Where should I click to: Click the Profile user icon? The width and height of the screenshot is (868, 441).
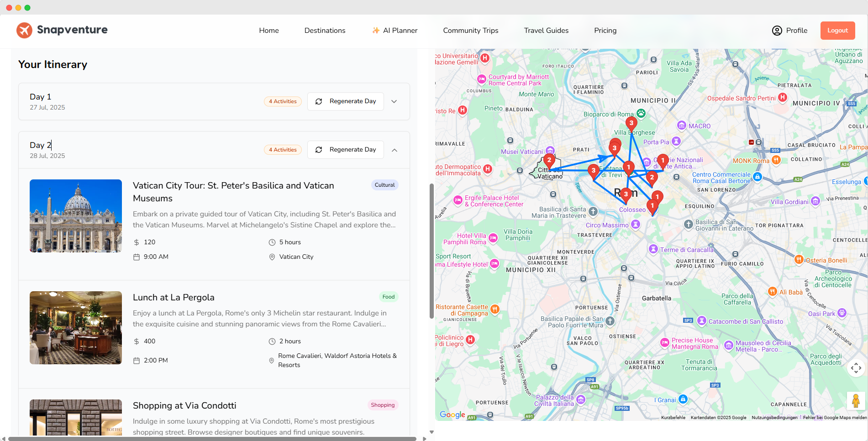(777, 31)
